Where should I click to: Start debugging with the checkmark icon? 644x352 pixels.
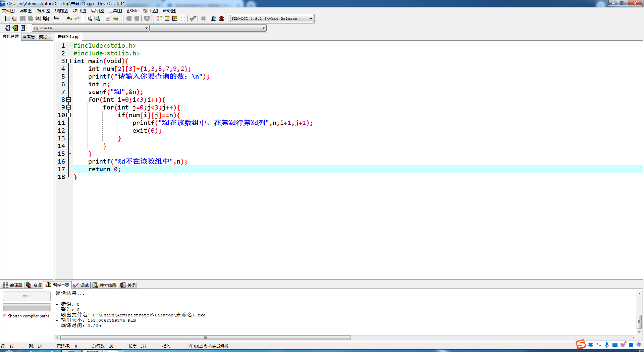[193, 18]
